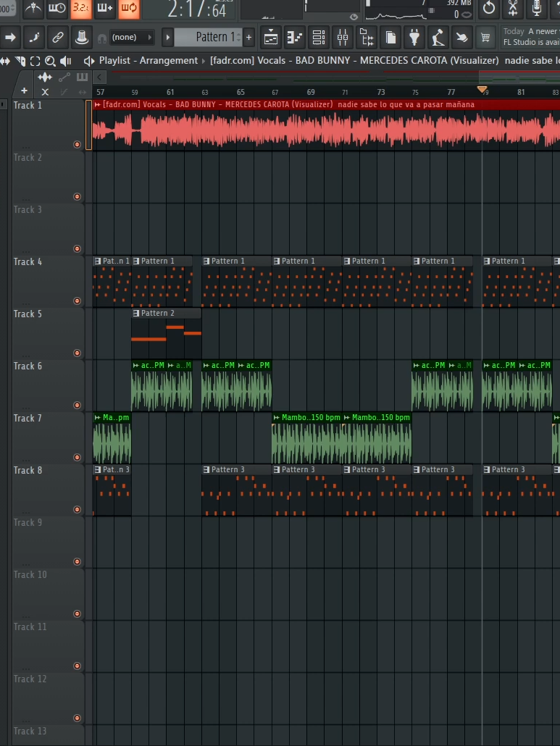Click the snap magnet icon
This screenshot has height=746, width=560.
pos(102,38)
